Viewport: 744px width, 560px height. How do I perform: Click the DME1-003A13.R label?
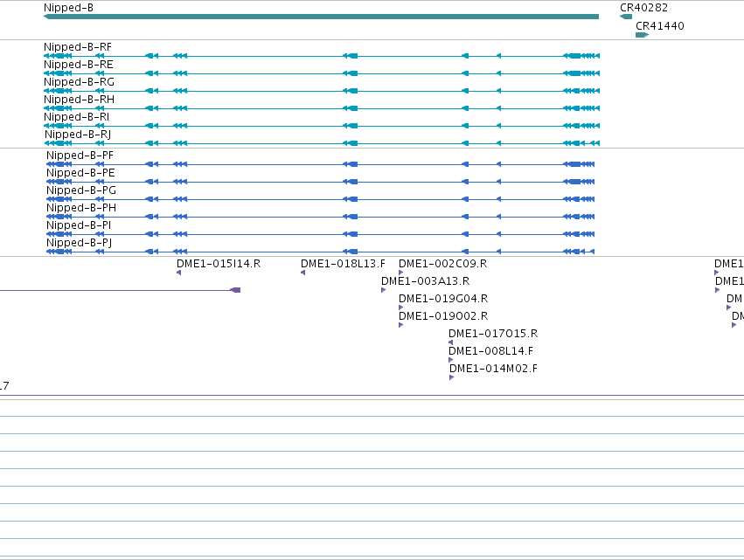426,281
